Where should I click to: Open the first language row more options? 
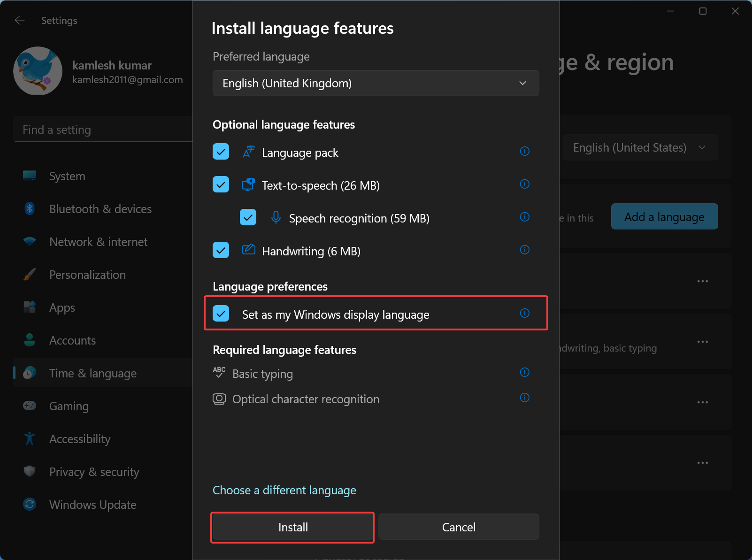tap(703, 281)
